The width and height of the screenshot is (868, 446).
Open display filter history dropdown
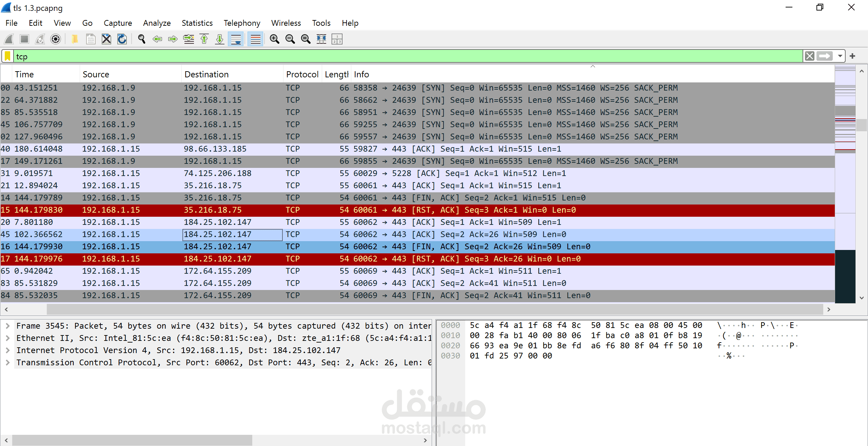click(840, 56)
